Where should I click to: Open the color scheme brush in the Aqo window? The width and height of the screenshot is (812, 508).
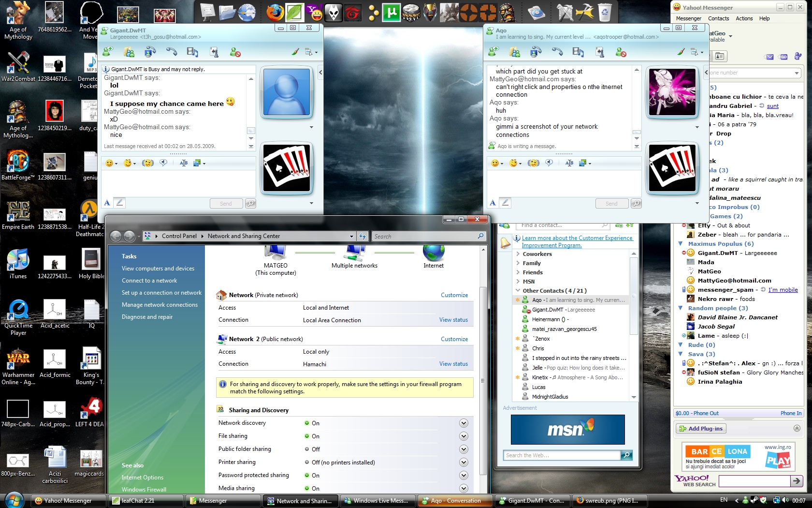[x=681, y=51]
